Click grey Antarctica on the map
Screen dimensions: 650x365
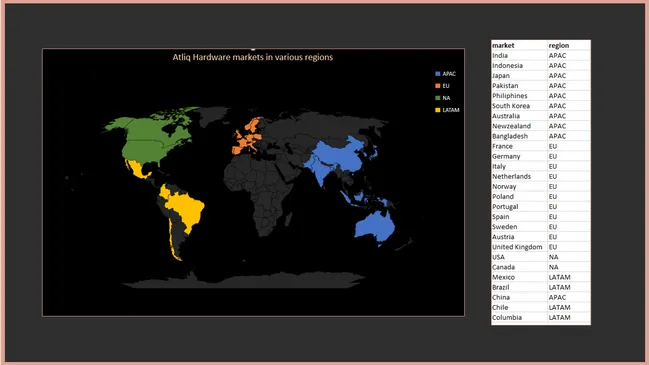click(245, 281)
